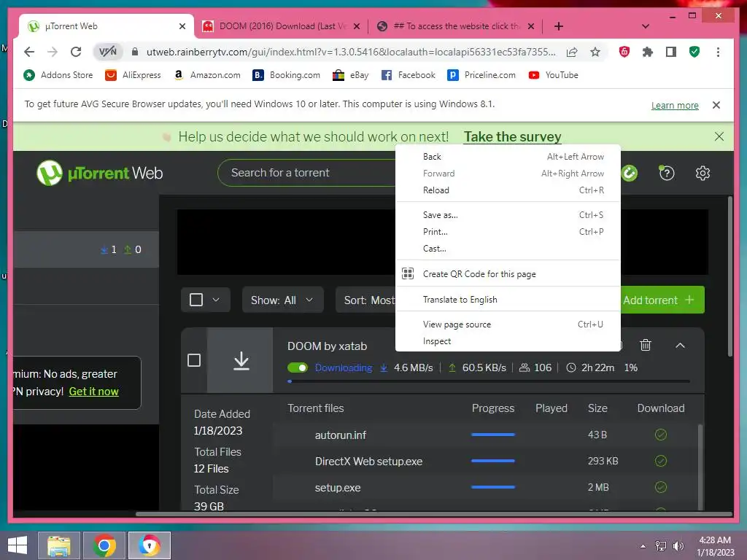
Task: Click the green AVG security shield icon
Action: (694, 52)
